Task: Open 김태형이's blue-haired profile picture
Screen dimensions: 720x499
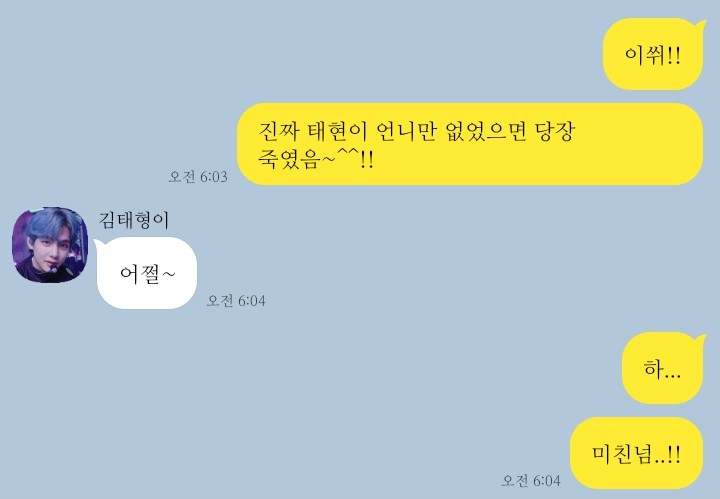Action: click(50, 245)
